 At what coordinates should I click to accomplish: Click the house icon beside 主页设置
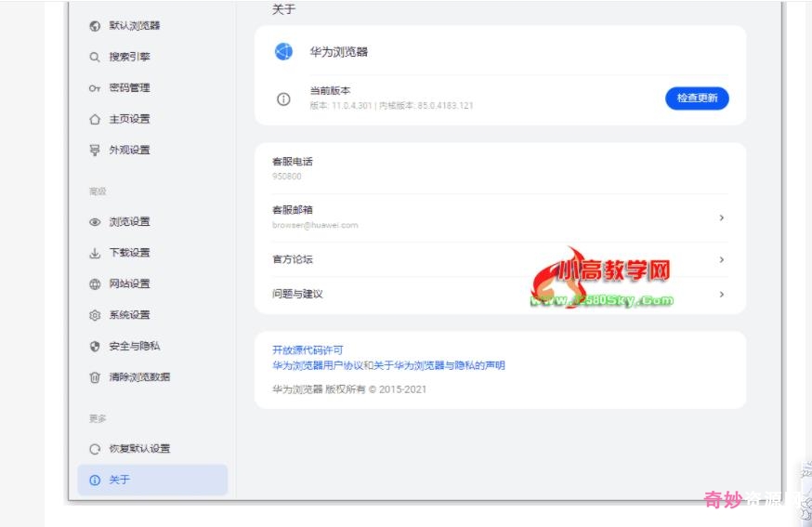95,119
